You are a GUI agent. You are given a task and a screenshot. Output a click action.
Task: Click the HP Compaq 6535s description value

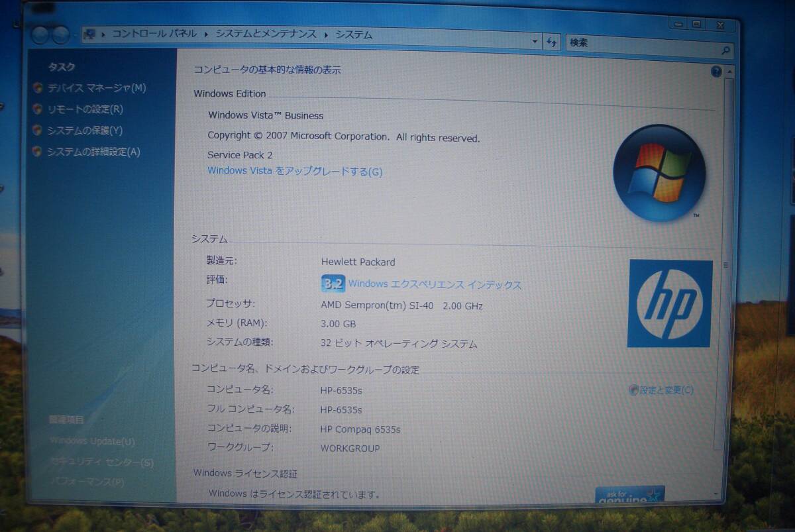360,429
